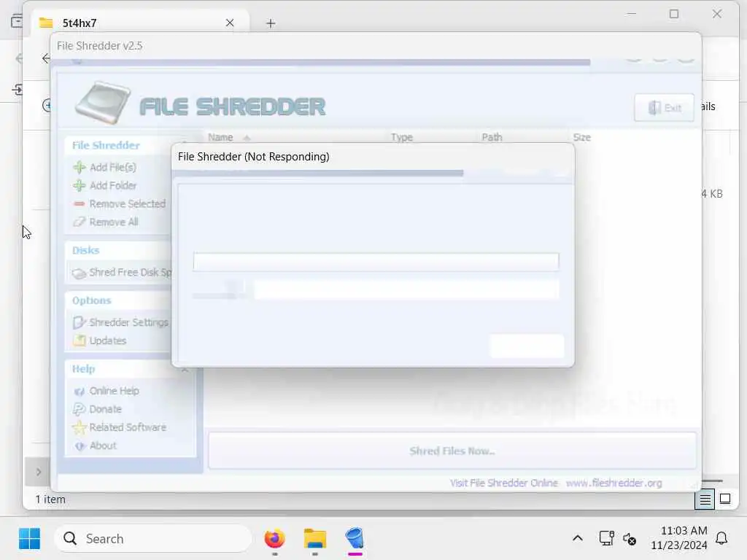Click the main window top progress bar
Image resolution: width=747 pixels, height=560 pixels.
coord(321,63)
